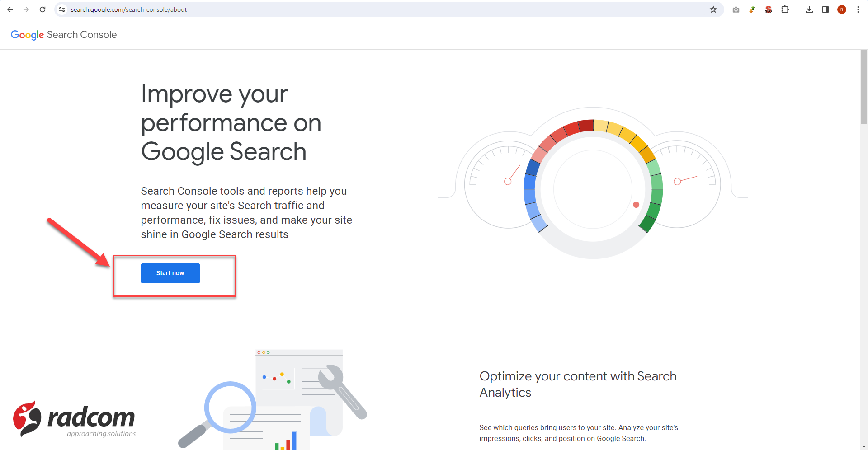This screenshot has height=450, width=868.
Task: Open the browser Downloads icon
Action: [810, 9]
